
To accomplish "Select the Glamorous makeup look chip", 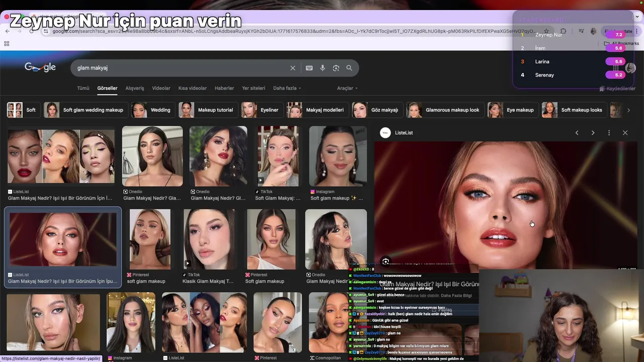I will tap(444, 110).
